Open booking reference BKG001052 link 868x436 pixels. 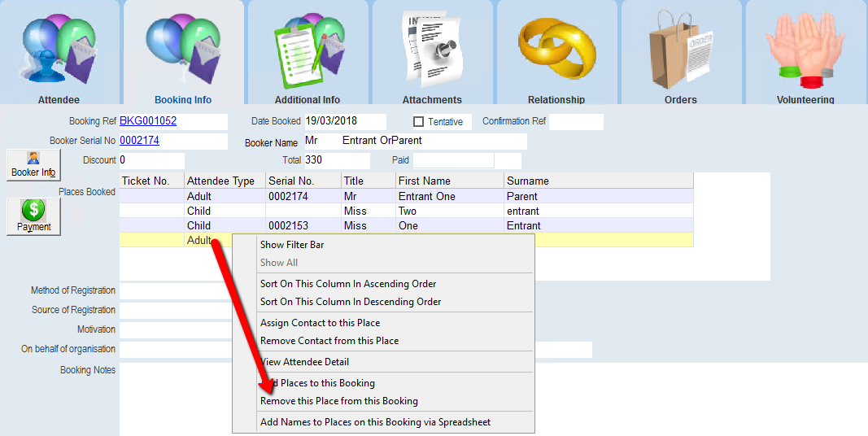click(x=148, y=121)
